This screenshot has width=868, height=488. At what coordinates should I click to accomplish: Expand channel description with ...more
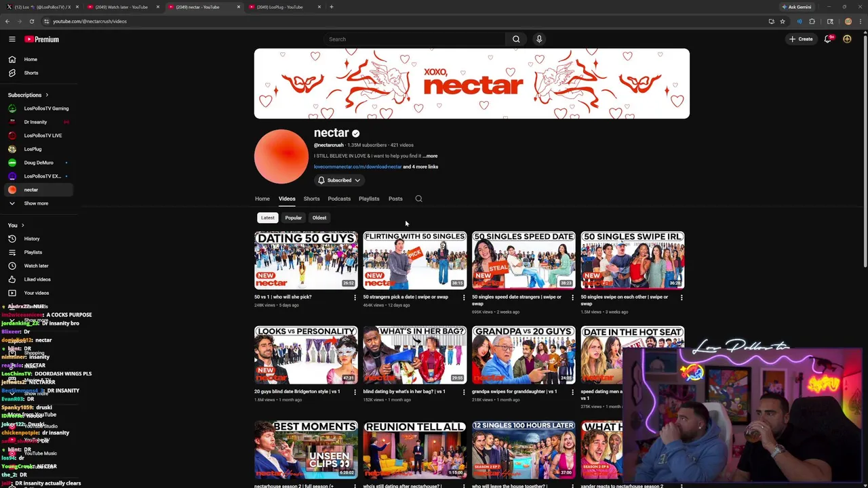point(430,156)
